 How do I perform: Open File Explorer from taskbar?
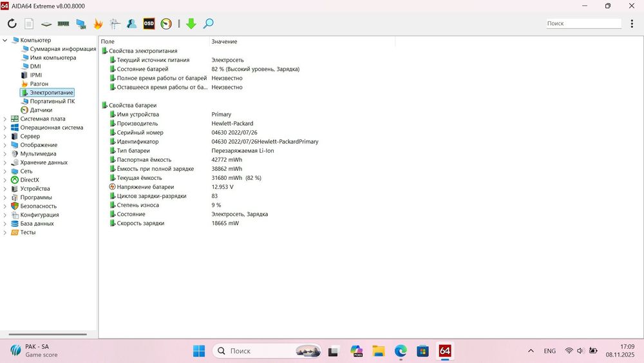tap(378, 351)
